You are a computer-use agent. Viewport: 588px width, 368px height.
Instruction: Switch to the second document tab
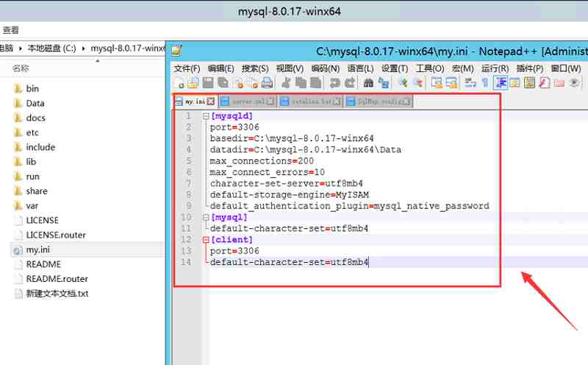248,102
